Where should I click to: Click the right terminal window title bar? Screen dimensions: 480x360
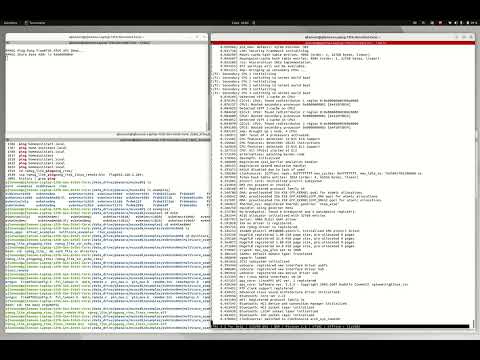343,37
